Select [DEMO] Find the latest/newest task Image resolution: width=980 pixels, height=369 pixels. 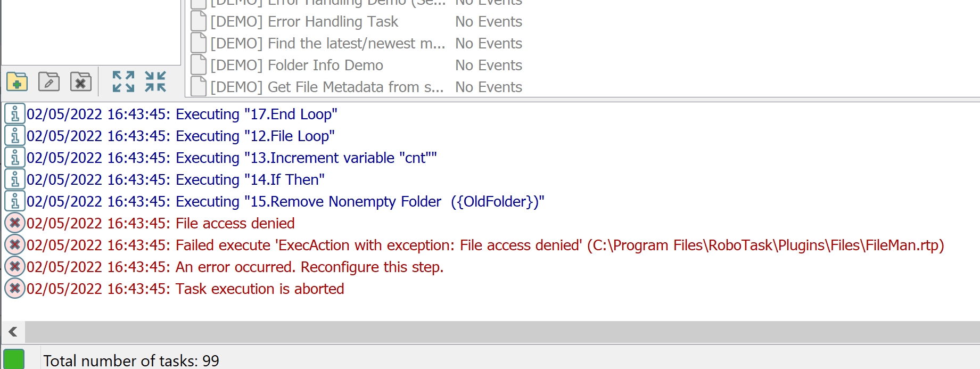point(357,43)
